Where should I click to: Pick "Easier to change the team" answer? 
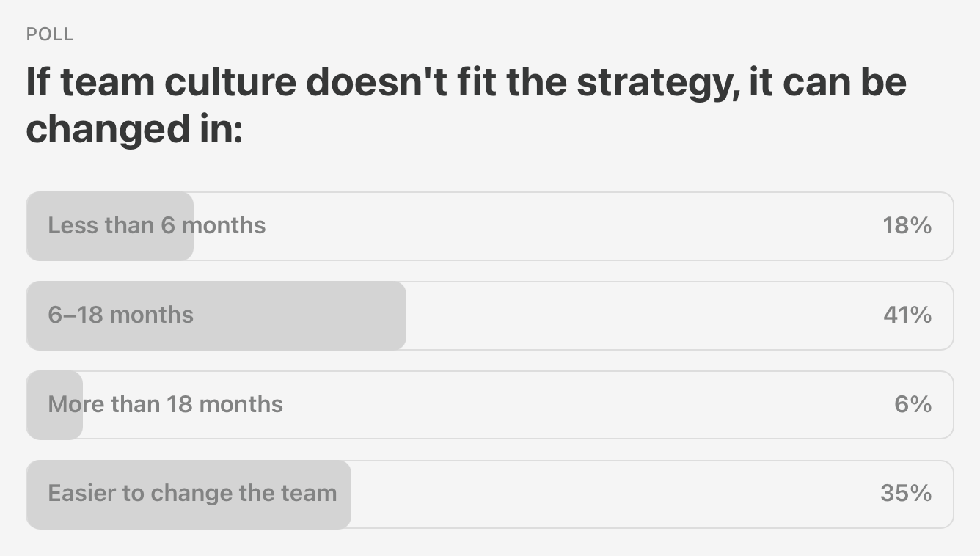[x=490, y=494]
